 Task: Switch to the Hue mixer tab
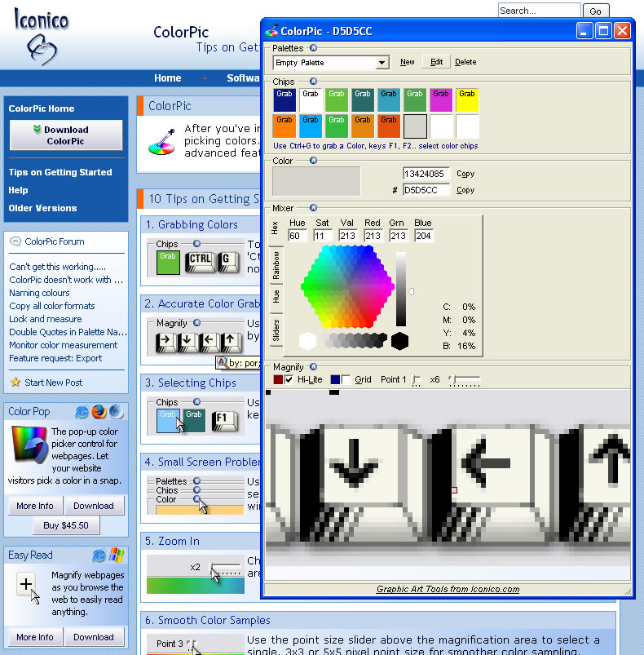click(276, 297)
